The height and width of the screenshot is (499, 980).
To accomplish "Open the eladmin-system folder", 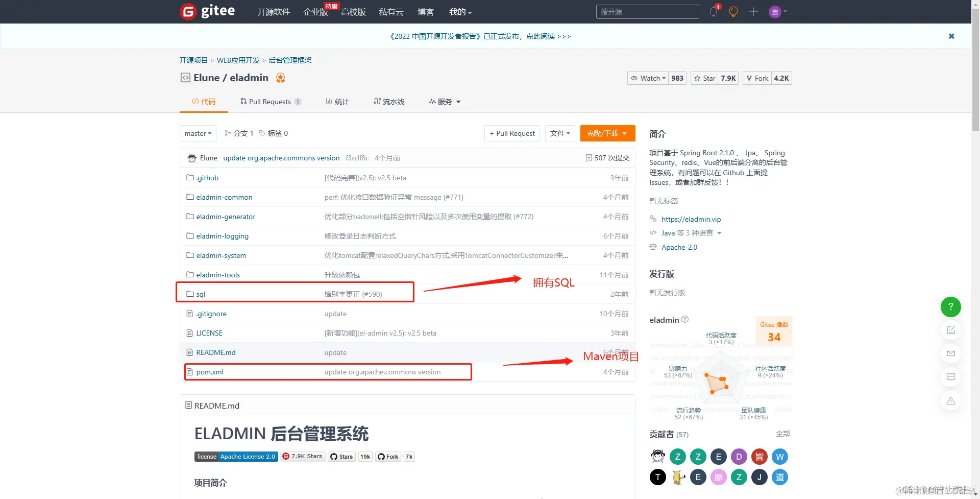I will click(221, 255).
